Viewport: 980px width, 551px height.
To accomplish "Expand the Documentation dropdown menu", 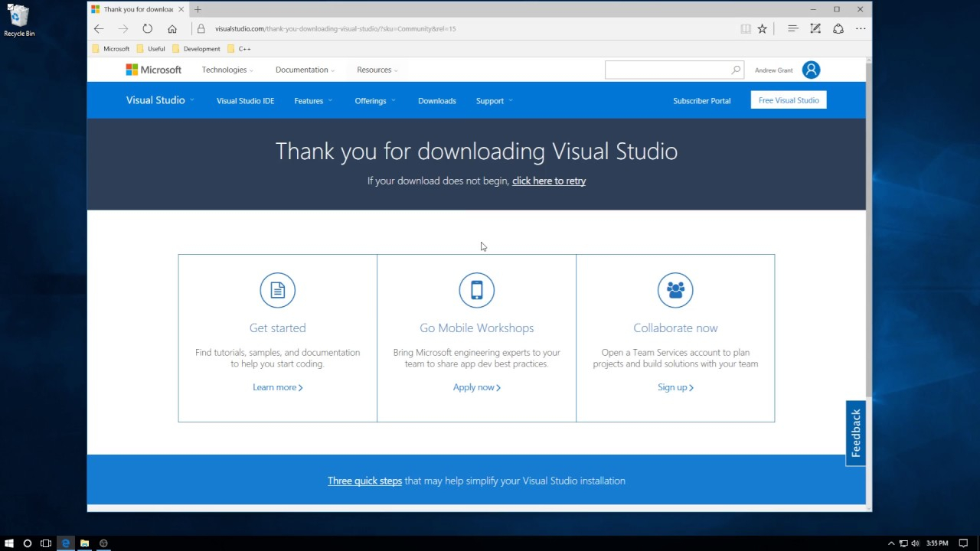I will pyautogui.click(x=305, y=70).
